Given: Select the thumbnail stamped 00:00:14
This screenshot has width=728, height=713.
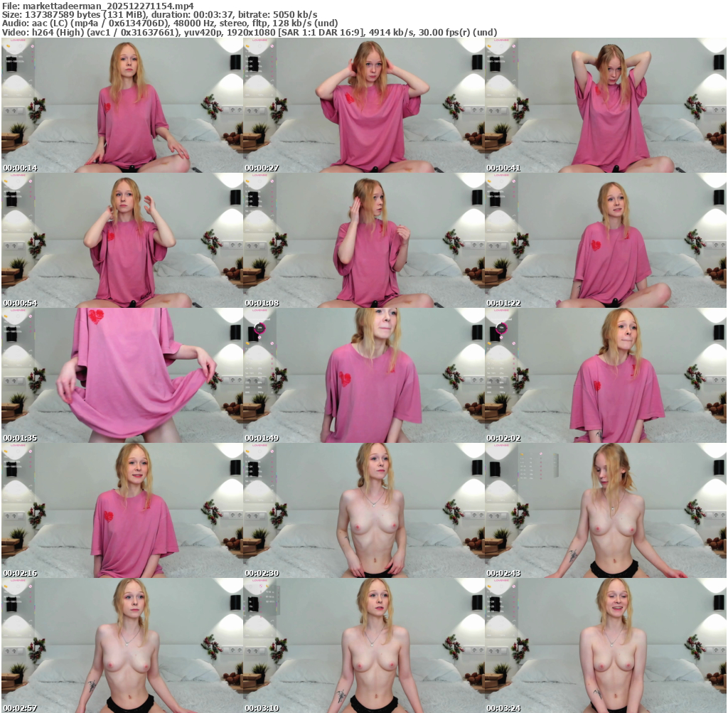Looking at the screenshot, I should [x=122, y=105].
